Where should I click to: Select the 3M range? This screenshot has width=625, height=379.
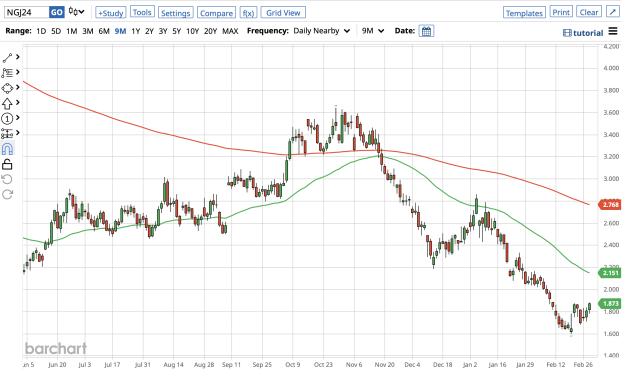pyautogui.click(x=88, y=31)
